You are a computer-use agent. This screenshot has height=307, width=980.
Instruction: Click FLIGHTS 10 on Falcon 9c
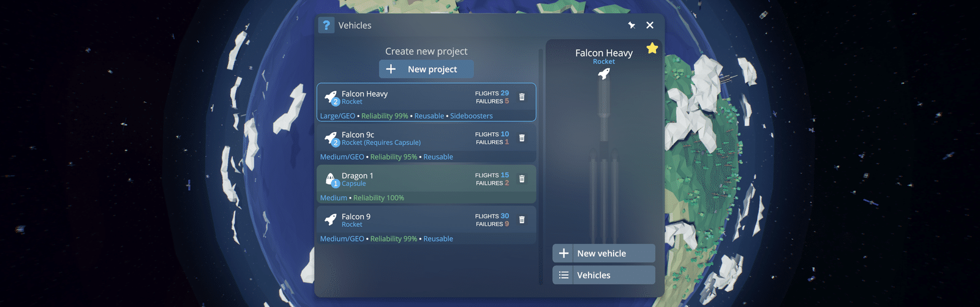click(x=492, y=135)
